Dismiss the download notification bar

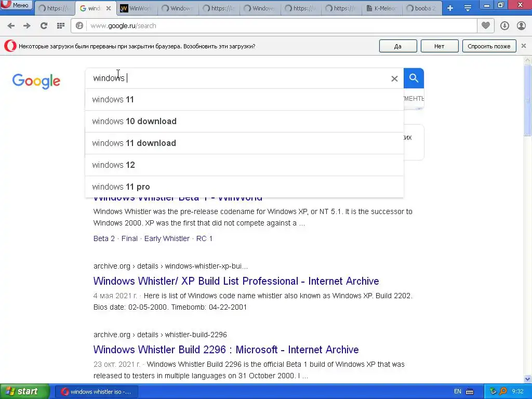point(524,46)
